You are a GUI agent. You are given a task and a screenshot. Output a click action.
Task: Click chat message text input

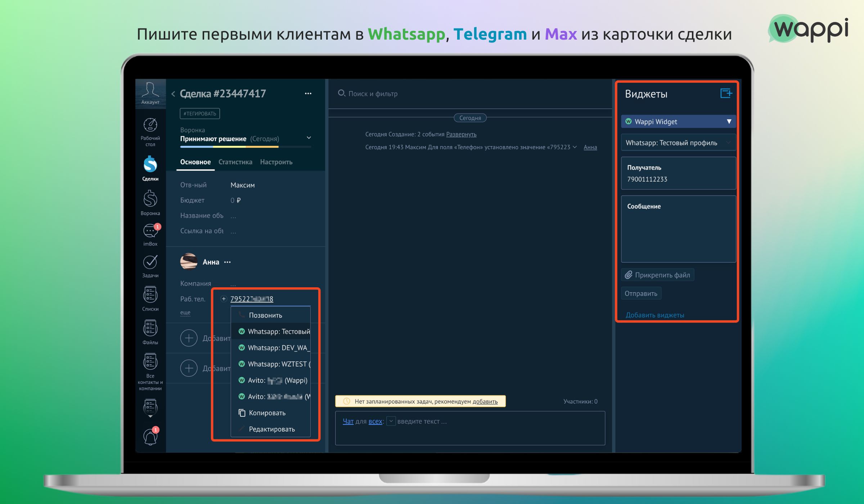(x=470, y=428)
